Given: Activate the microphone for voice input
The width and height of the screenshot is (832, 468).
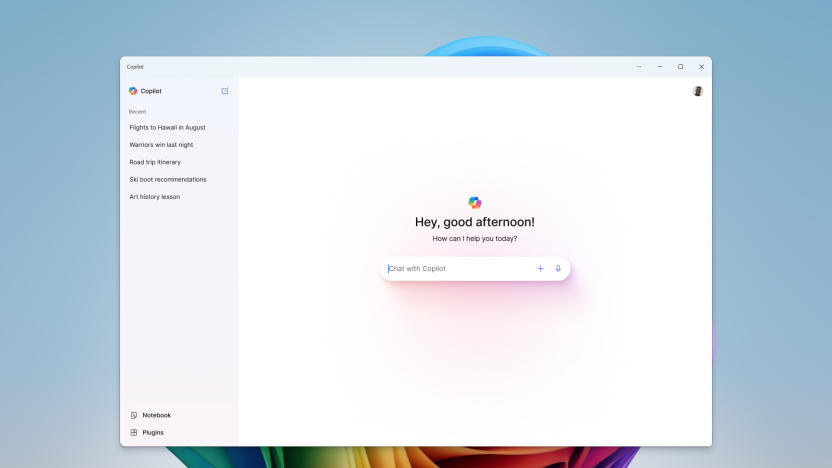Looking at the screenshot, I should (558, 269).
